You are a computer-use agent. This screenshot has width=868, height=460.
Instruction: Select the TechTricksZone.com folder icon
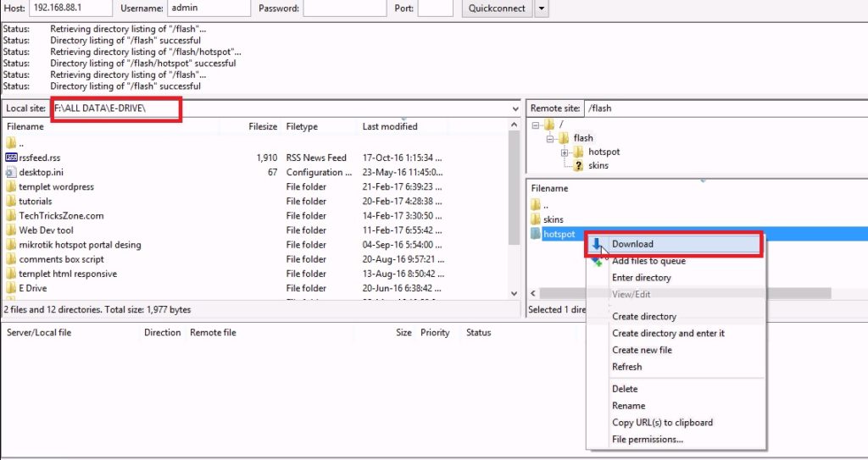[11, 215]
